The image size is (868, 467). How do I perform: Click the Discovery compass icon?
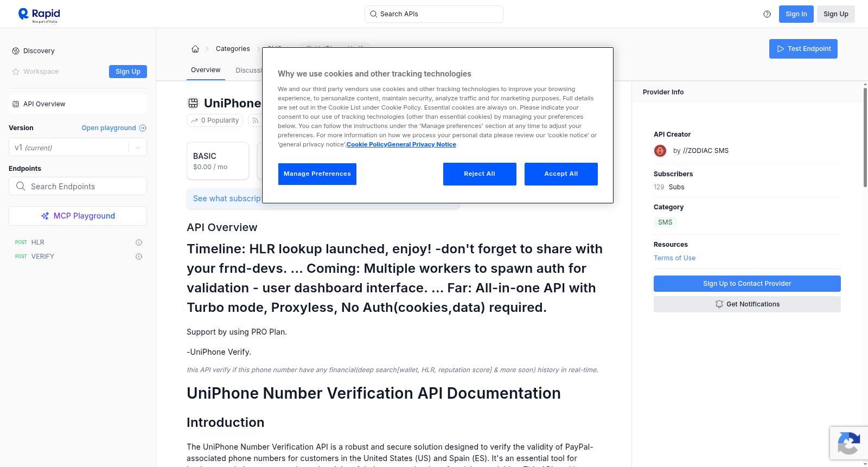[x=16, y=51]
